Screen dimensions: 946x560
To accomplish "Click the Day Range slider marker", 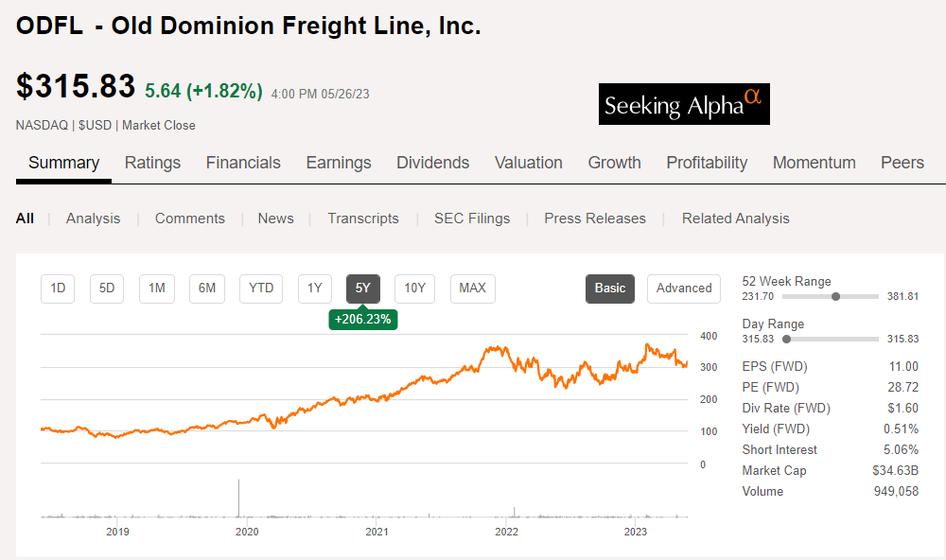I will (786, 339).
